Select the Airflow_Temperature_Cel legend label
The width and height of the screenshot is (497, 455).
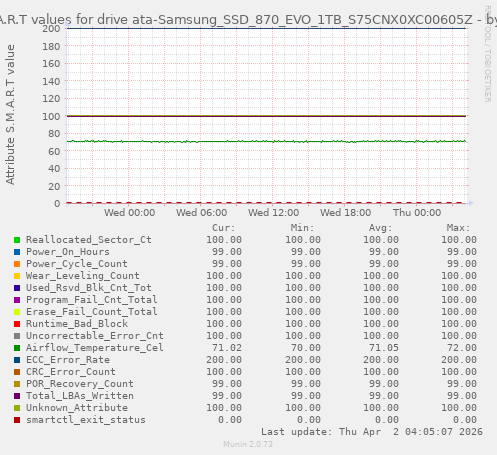point(95,348)
